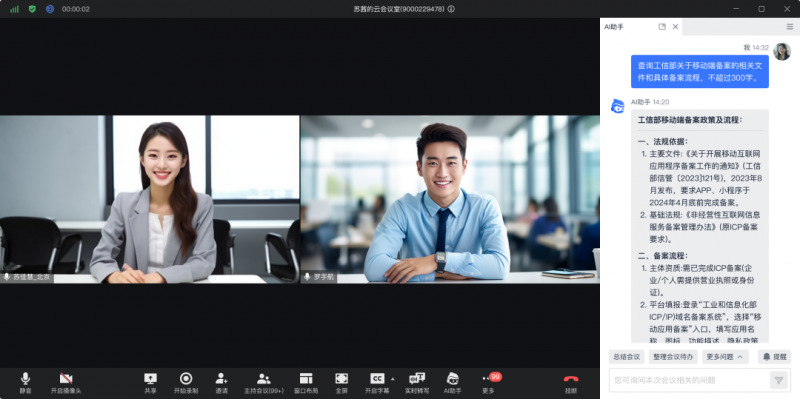Expand the 更多问题 dropdown
This screenshot has width=800, height=399.
point(725,357)
